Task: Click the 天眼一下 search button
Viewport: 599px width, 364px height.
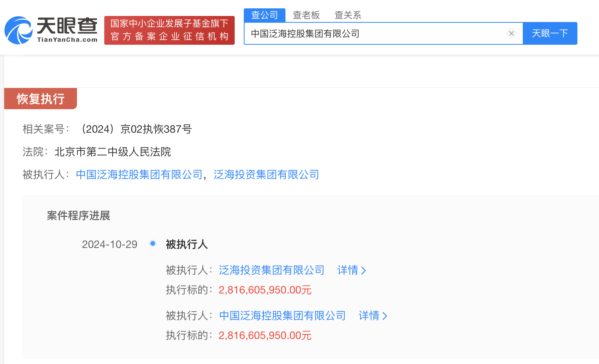Action: tap(550, 33)
